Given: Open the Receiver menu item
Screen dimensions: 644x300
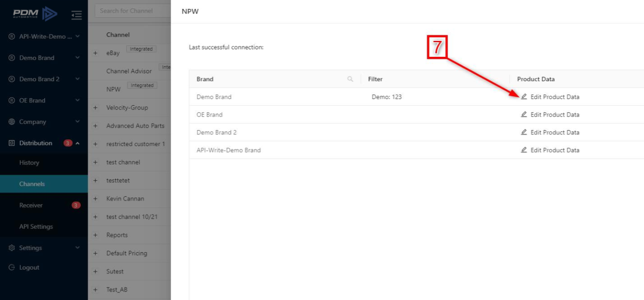Looking at the screenshot, I should coord(44,205).
